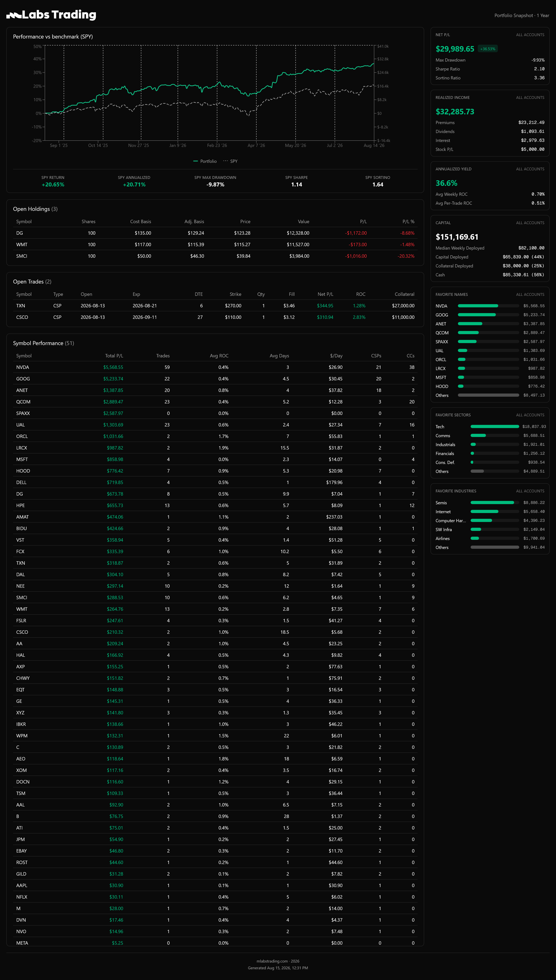The width and height of the screenshot is (556, 980).
Task: Select the WMT row in Open Holdings
Action: click(215, 245)
